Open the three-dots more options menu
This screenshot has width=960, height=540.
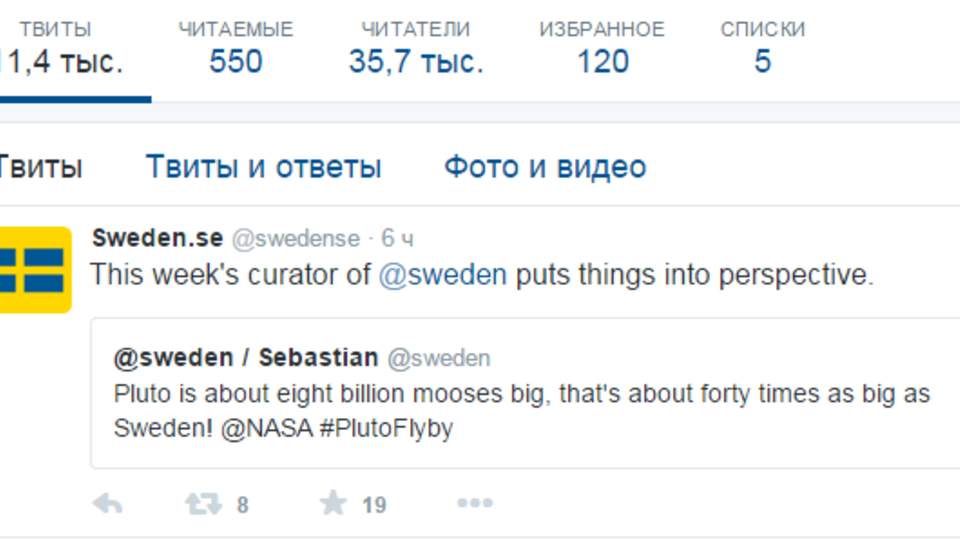coord(474,503)
